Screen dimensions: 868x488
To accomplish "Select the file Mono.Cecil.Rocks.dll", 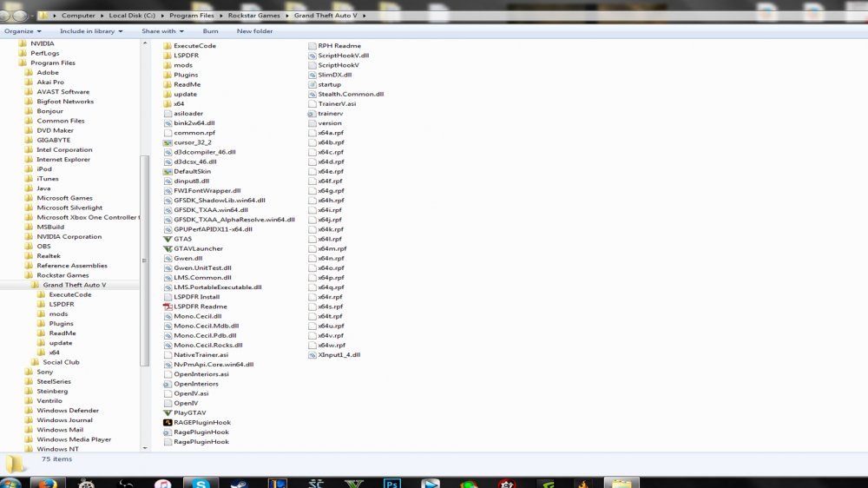I will [208, 345].
